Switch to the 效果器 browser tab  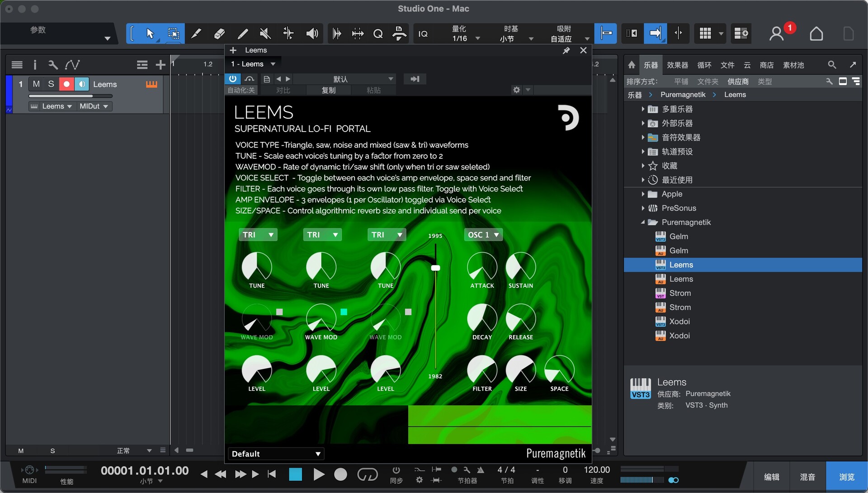tap(677, 65)
